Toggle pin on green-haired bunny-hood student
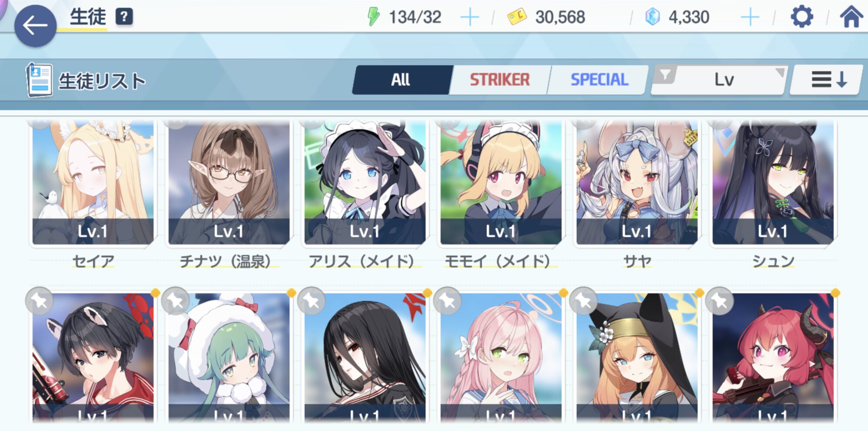Screen dimensions: 868x431 pyautogui.click(x=175, y=300)
